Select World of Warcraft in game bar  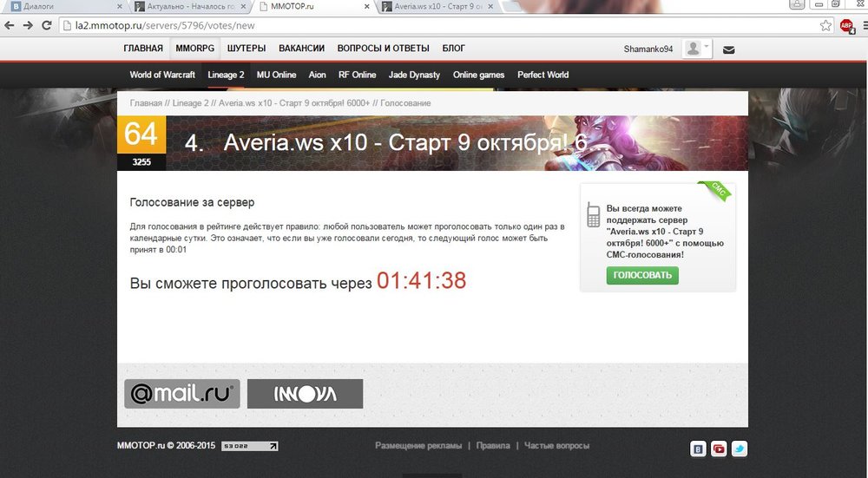point(162,75)
